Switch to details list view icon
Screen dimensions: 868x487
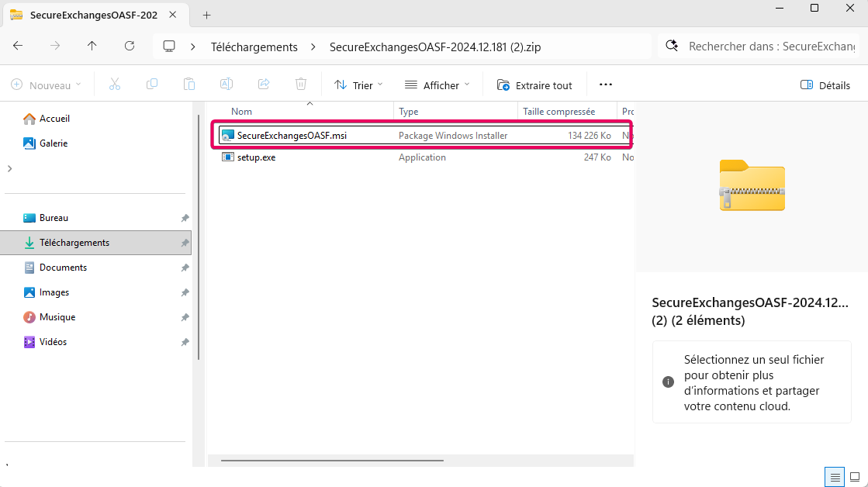tap(835, 476)
